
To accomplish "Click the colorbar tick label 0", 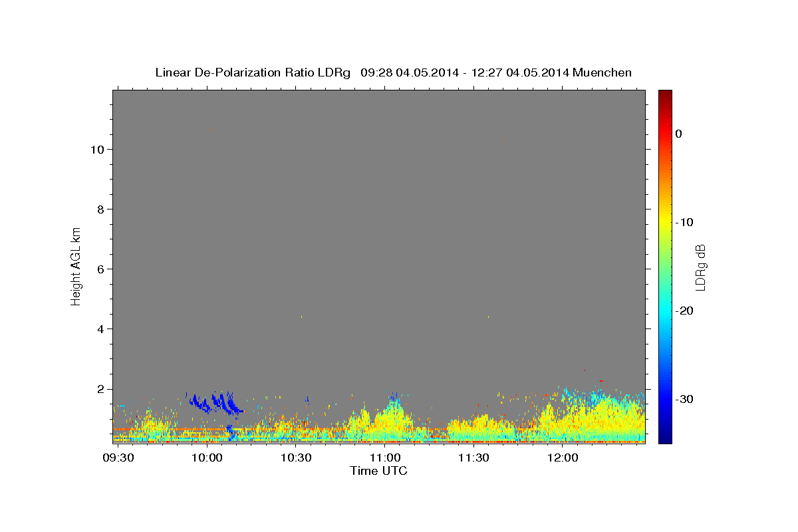I will pos(679,134).
